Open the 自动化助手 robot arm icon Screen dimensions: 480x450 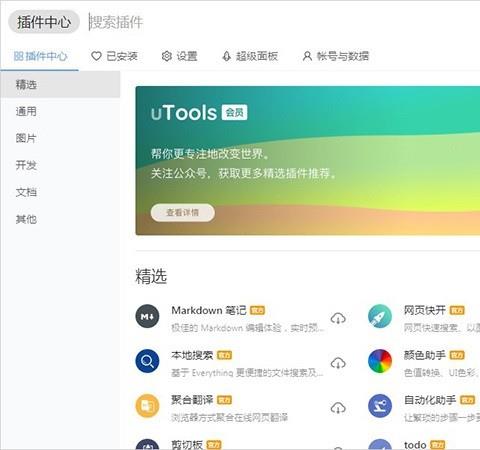click(x=380, y=406)
